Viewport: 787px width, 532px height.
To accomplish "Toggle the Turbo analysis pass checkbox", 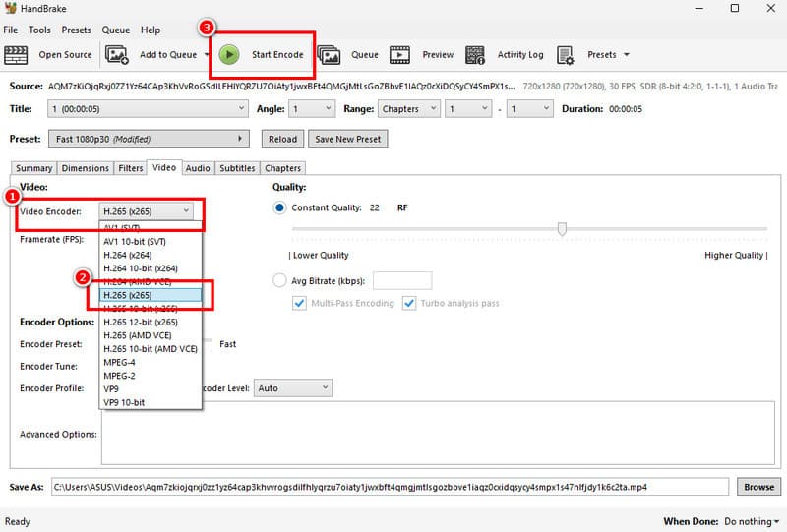I will 409,303.
